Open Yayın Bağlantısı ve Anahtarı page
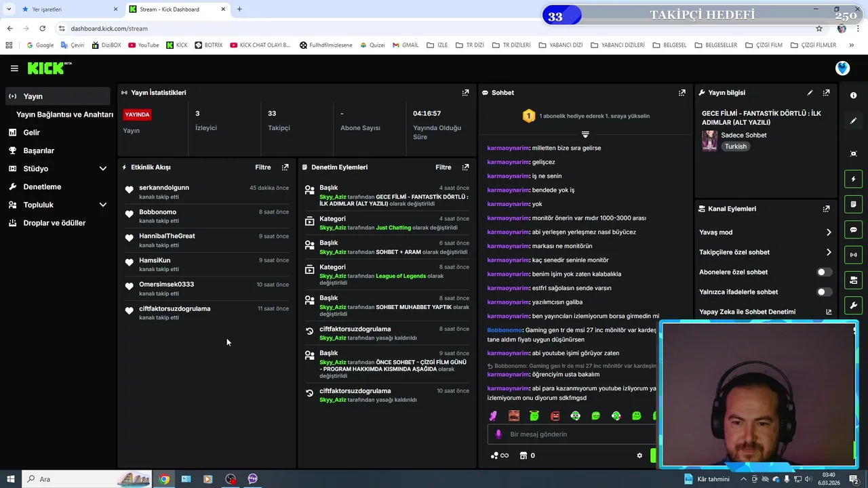 (64, 115)
